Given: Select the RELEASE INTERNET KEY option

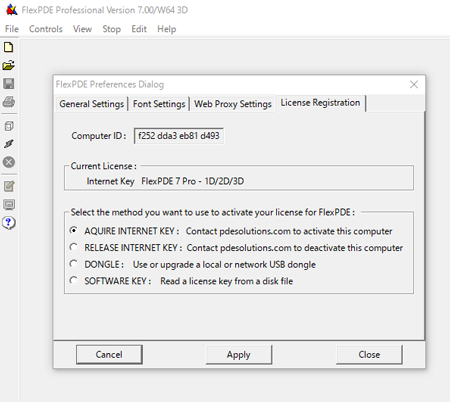Looking at the screenshot, I should 74,247.
